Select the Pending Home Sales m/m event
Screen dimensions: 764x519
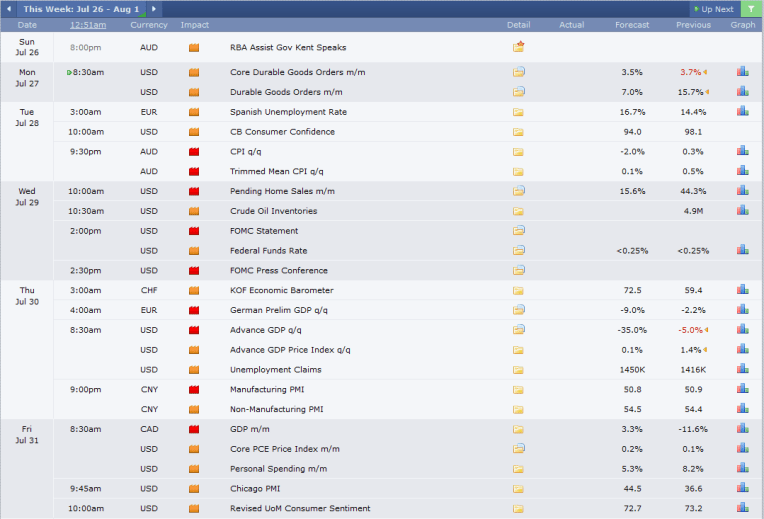(x=282, y=191)
